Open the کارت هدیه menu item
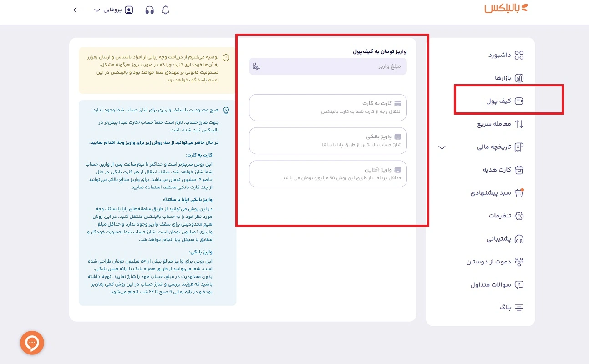This screenshot has width=589, height=364. point(497,170)
